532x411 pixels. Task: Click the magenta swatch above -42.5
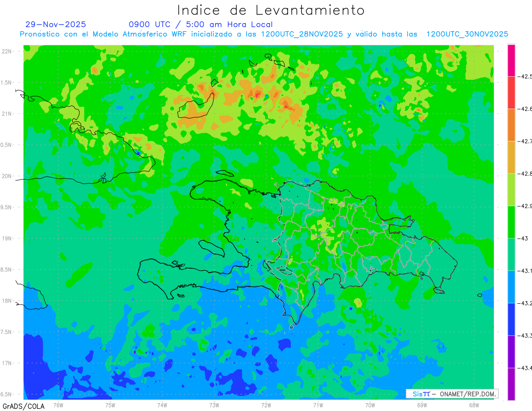[x=511, y=60]
